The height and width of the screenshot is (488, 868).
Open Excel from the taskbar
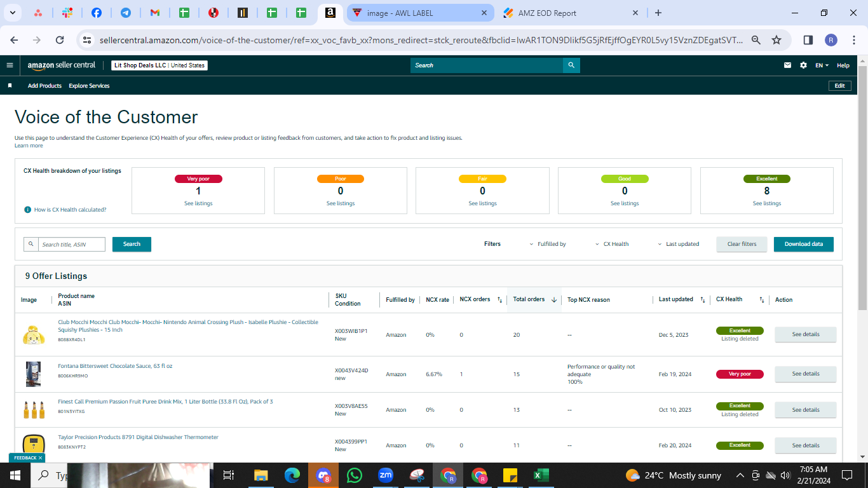click(541, 475)
